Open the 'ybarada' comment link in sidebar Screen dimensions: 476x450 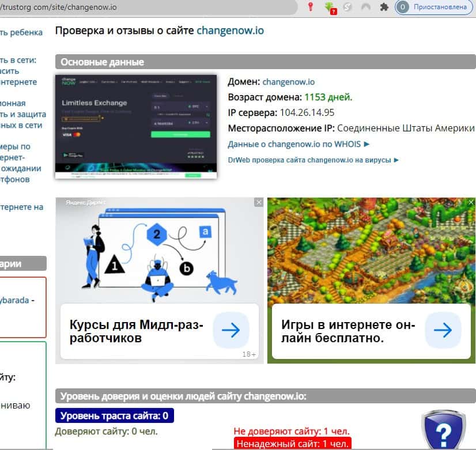[x=14, y=300]
